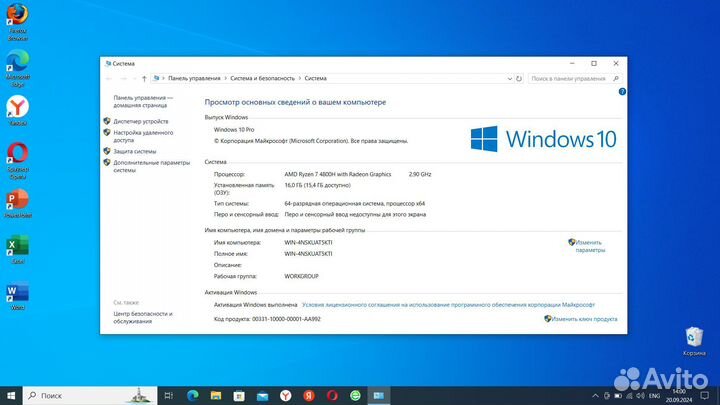Viewport: 720px width, 405px height.
Task: Click the taskbar search box Поиск
Action: coord(90,395)
